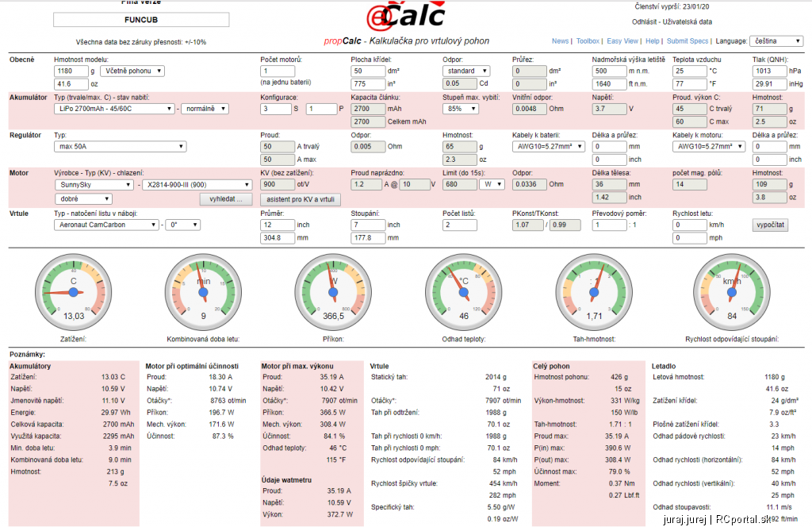Screen dimensions: 812x527
Task: Click the Odhad teploty gauge
Action: click(x=463, y=292)
